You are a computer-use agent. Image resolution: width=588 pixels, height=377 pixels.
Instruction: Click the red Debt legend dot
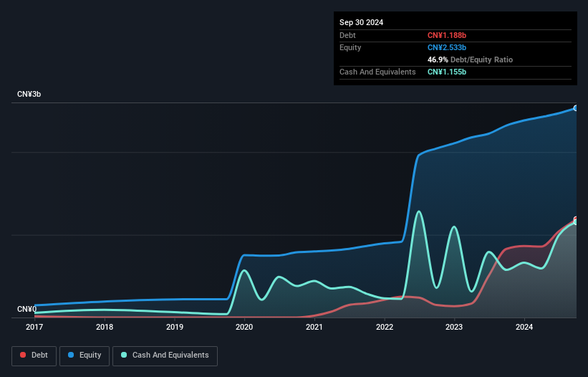[23, 355]
